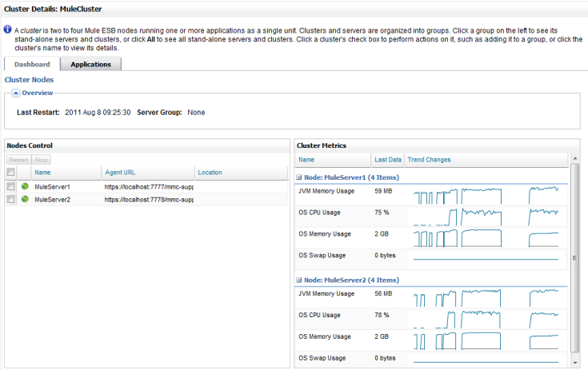Screen dimensions: 588x370
Task: Click the Cluster Nodes heading
Action: (29, 79)
